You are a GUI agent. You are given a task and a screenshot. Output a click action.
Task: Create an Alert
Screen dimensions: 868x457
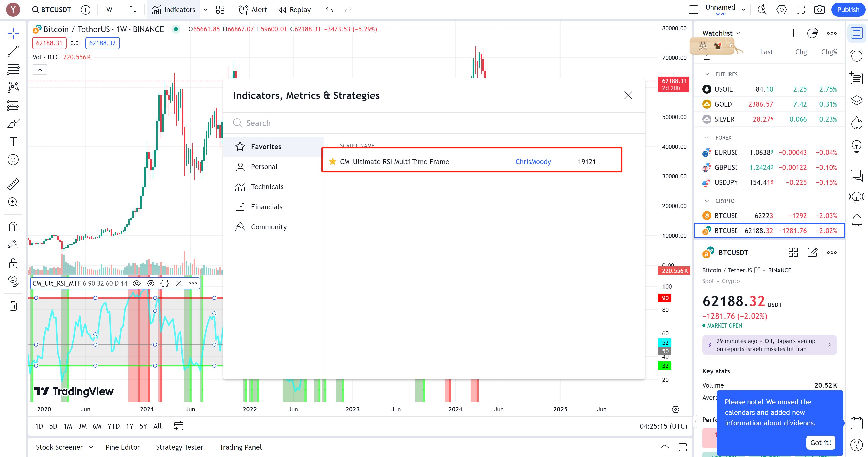[253, 10]
